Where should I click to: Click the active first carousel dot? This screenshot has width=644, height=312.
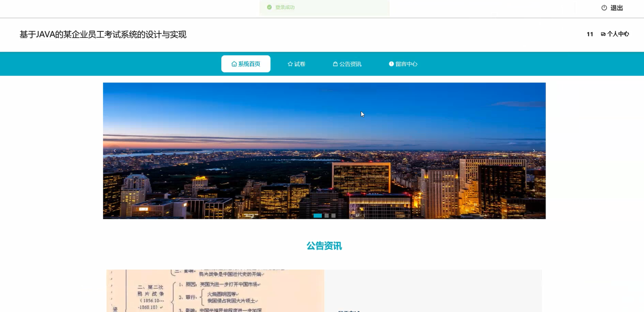318,215
